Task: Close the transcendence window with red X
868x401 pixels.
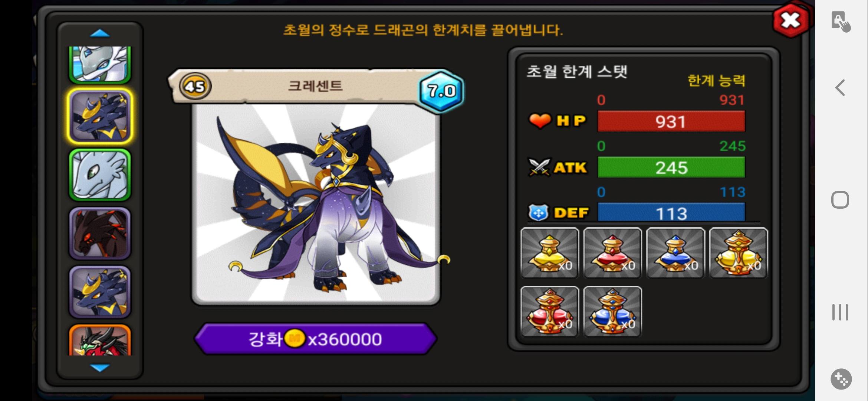Action: tap(790, 20)
